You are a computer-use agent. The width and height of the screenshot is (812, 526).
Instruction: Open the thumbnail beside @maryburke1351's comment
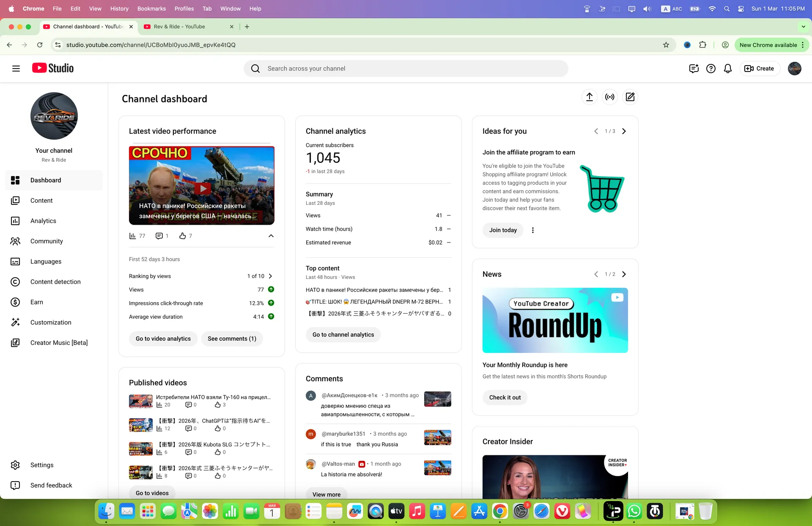(438, 438)
